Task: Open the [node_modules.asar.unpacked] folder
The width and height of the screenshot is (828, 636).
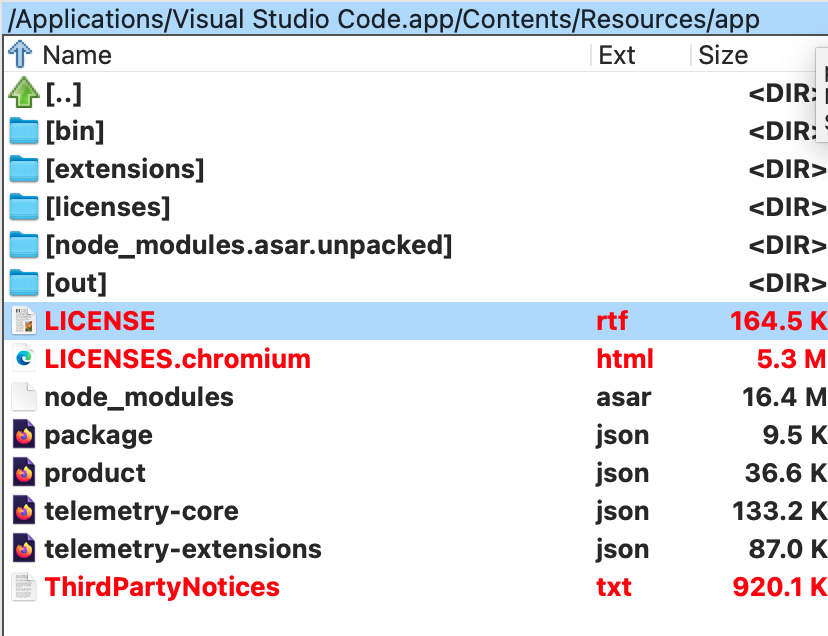Action: [x=250, y=245]
